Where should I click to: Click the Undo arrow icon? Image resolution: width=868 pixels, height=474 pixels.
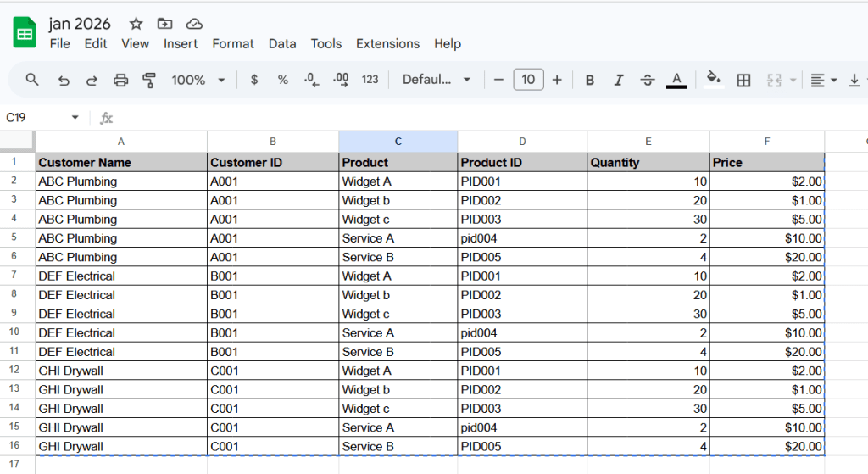click(64, 80)
